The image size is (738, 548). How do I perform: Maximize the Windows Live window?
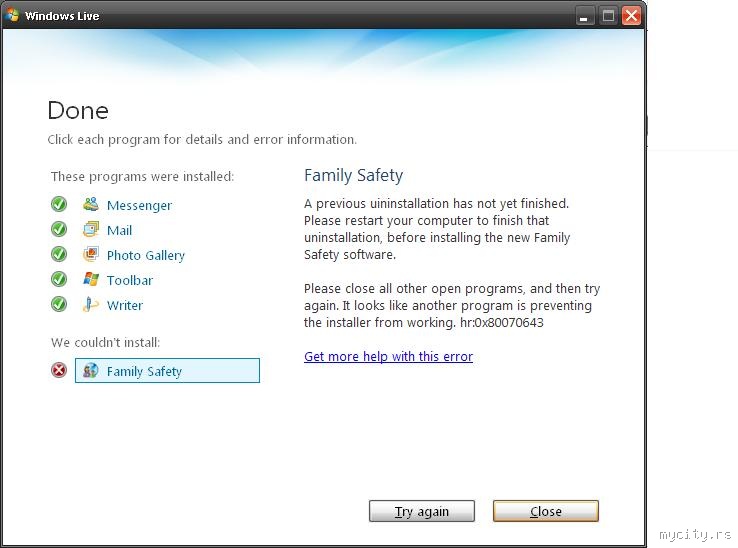tap(608, 16)
